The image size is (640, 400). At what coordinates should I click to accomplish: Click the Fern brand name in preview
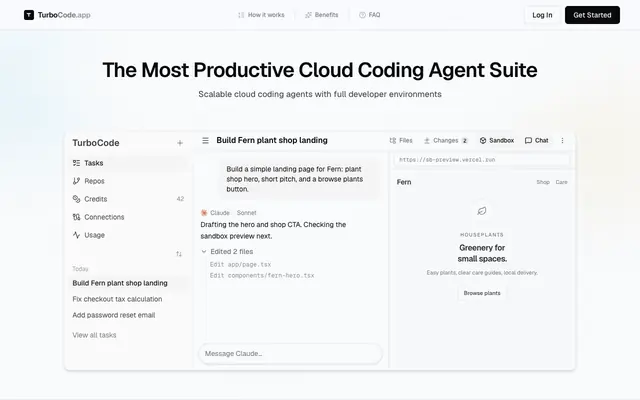pos(404,182)
